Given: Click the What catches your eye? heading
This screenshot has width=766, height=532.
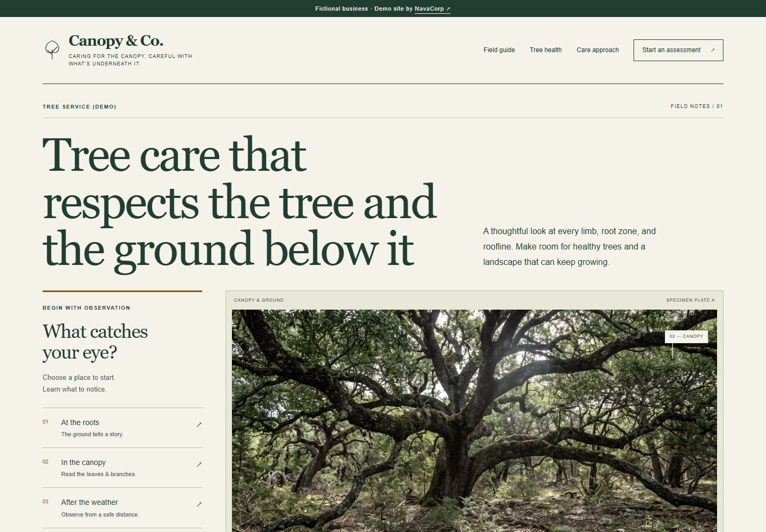Looking at the screenshot, I should [x=95, y=342].
